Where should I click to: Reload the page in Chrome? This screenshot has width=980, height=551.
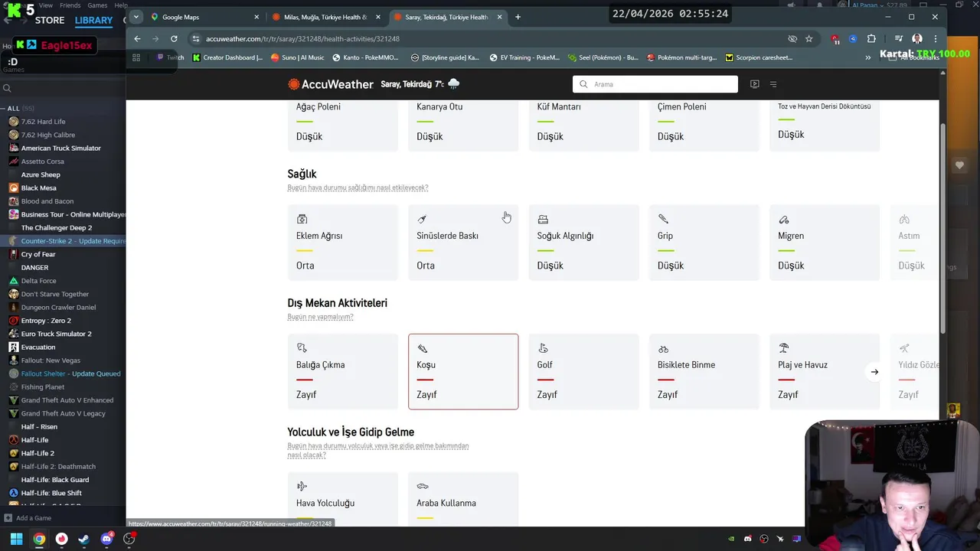pyautogui.click(x=174, y=38)
